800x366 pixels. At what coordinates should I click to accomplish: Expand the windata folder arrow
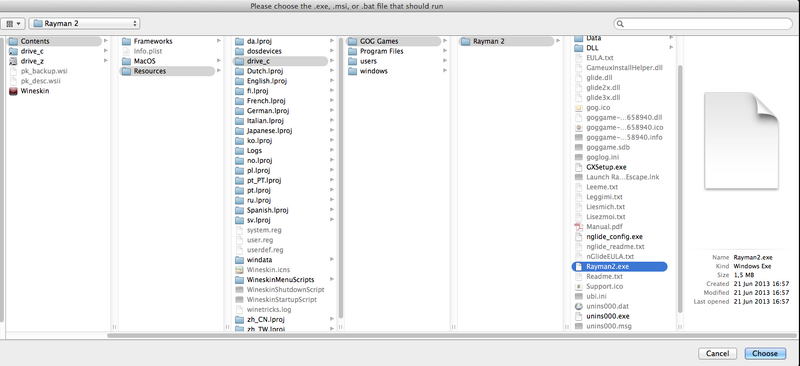coord(332,260)
